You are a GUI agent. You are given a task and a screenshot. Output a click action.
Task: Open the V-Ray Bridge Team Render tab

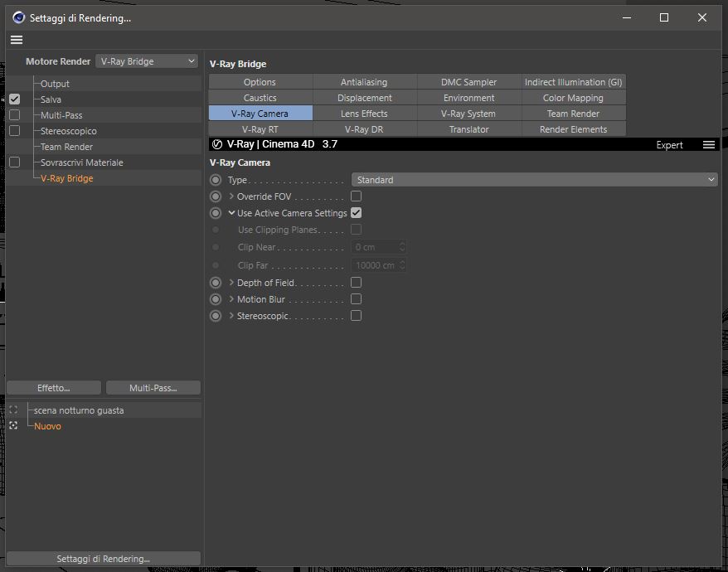click(574, 114)
